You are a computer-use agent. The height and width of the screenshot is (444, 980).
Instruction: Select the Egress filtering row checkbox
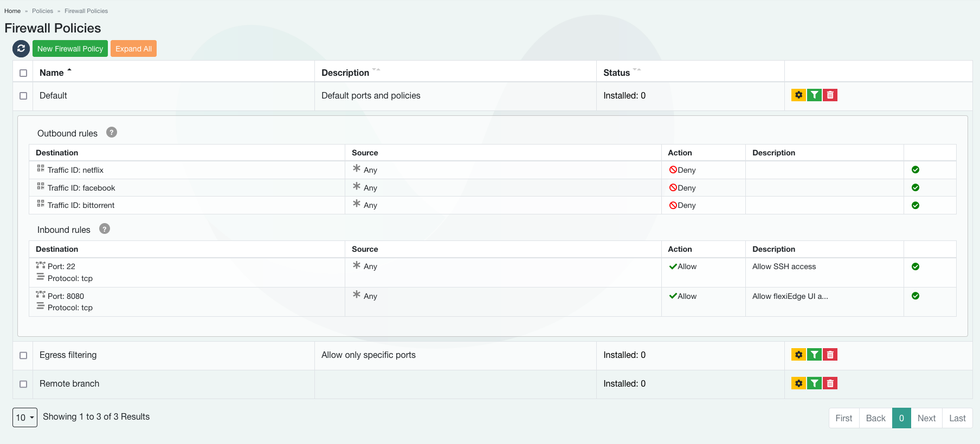click(23, 355)
